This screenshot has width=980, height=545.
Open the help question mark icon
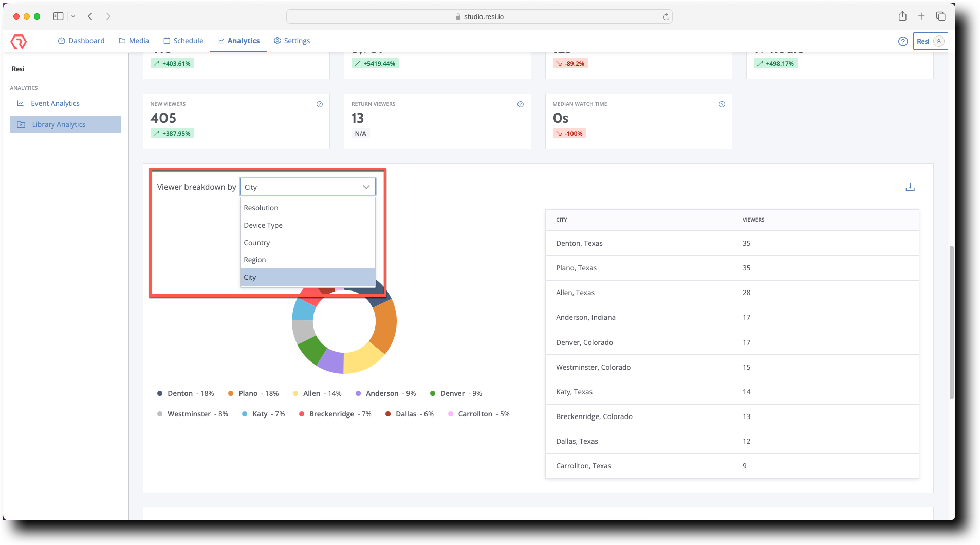[x=903, y=41]
